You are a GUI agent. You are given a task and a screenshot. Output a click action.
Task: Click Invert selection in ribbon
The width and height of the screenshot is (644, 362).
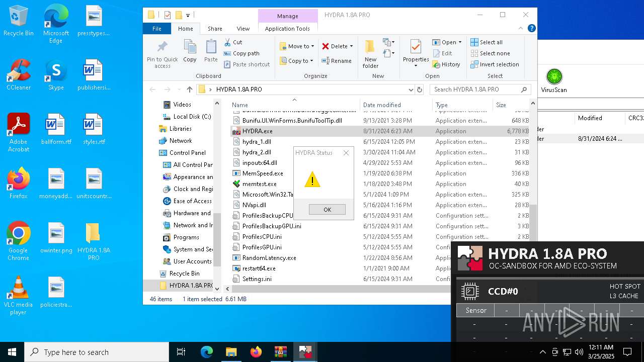pyautogui.click(x=495, y=64)
